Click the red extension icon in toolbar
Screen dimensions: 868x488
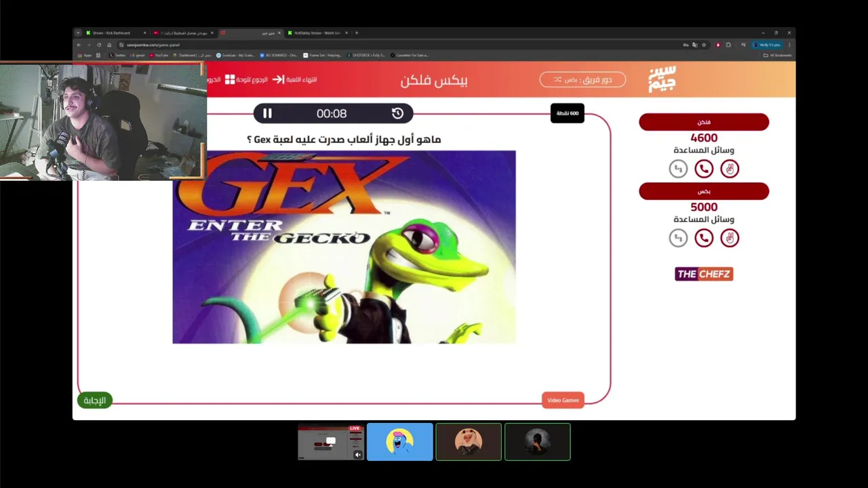(x=718, y=45)
